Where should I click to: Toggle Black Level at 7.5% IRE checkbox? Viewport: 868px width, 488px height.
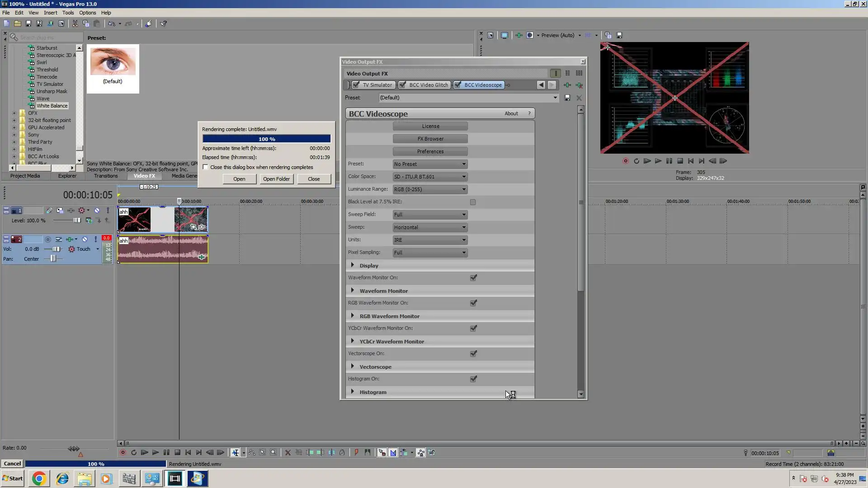[473, 202]
